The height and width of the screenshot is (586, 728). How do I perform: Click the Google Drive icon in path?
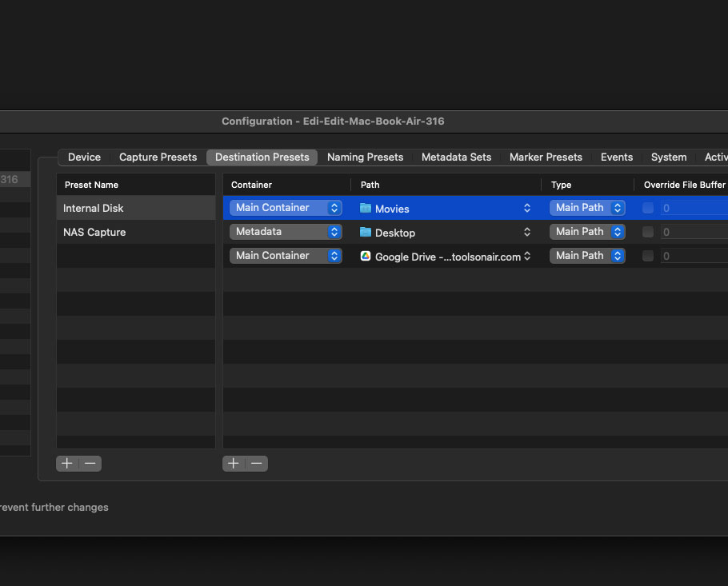366,257
